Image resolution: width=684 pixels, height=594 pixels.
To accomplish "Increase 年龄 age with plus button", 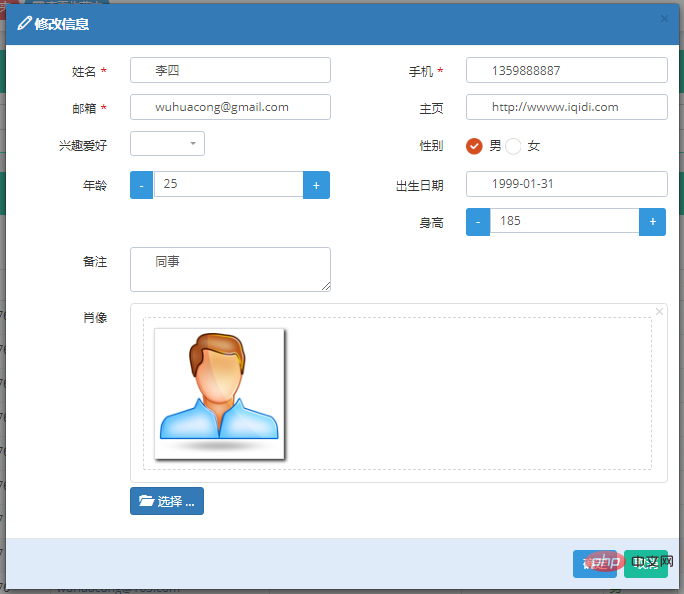I will [316, 185].
